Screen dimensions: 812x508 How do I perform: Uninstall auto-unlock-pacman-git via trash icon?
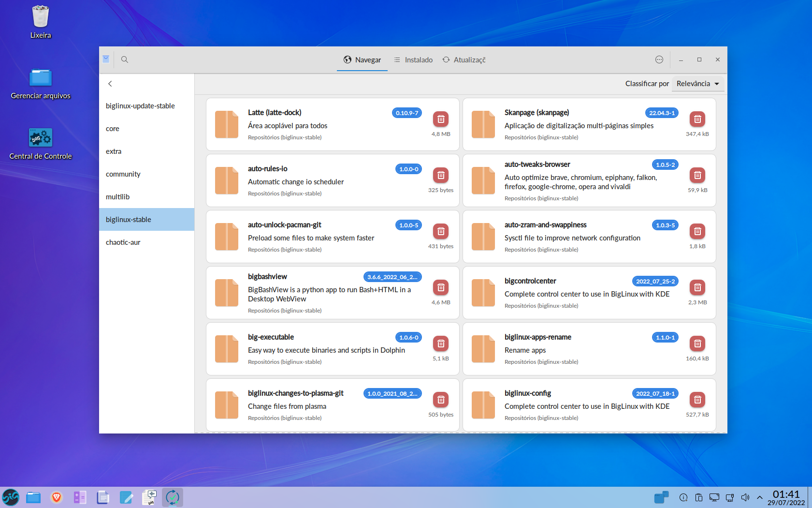441,231
